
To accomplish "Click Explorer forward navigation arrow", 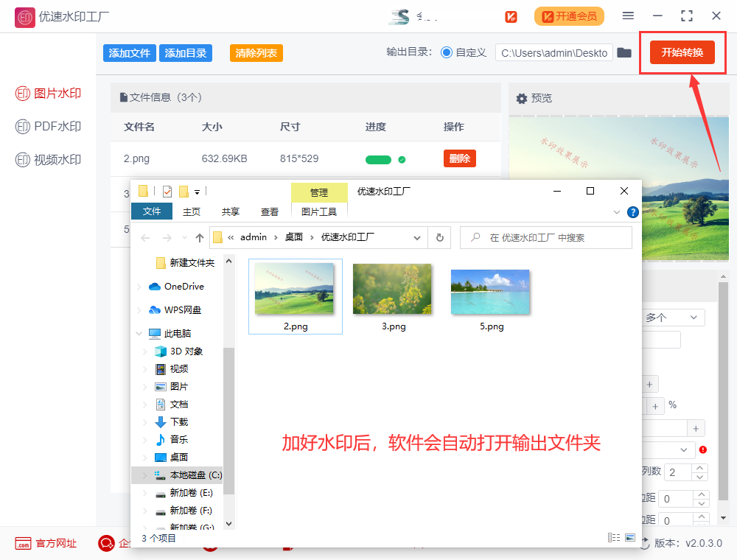I will pyautogui.click(x=167, y=238).
